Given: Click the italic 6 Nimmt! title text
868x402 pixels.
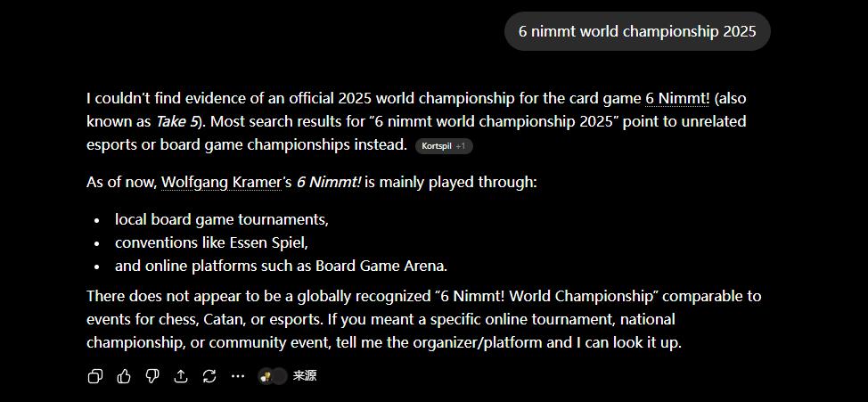Looking at the screenshot, I should point(329,182).
